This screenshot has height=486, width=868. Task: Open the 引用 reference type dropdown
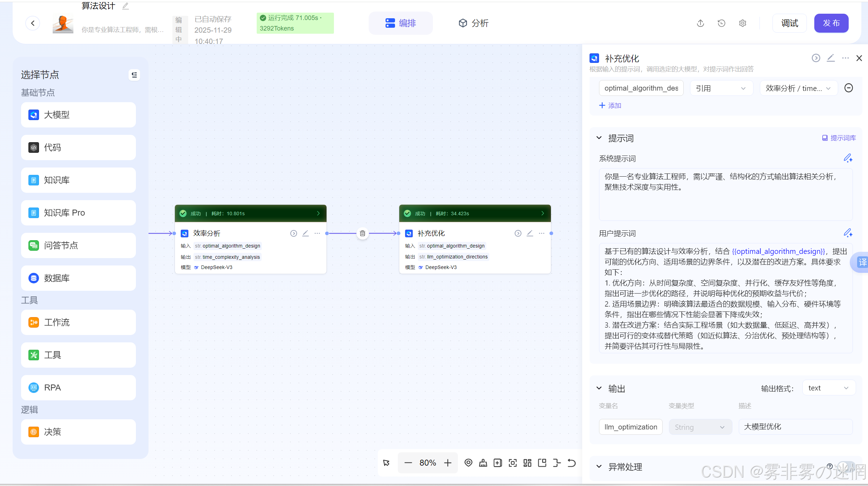pyautogui.click(x=721, y=88)
